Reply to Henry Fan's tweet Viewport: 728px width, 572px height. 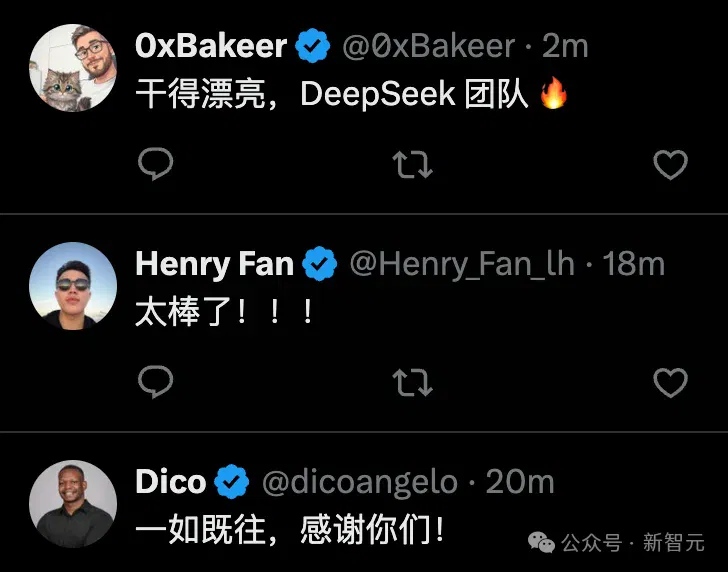coord(156,382)
